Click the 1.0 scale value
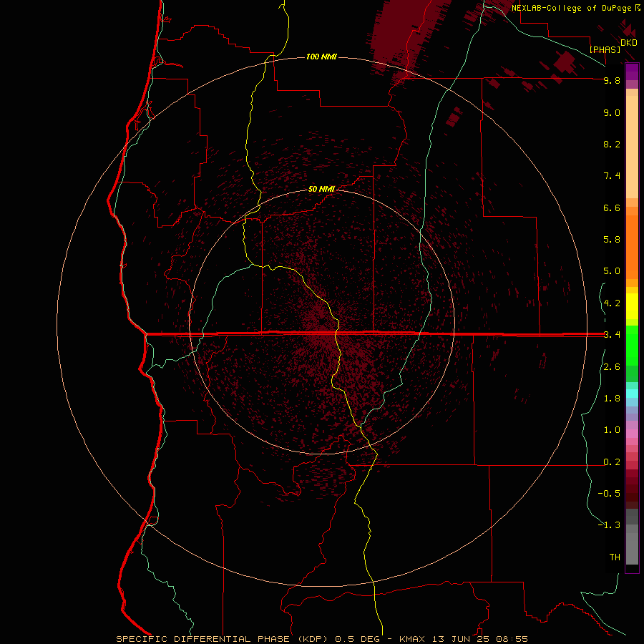The image size is (644, 644). pos(612,430)
